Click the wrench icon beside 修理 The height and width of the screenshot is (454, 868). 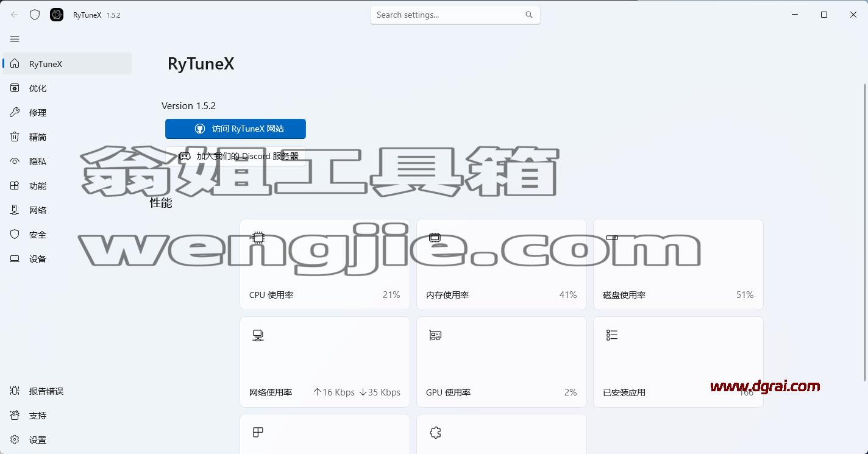tap(15, 112)
